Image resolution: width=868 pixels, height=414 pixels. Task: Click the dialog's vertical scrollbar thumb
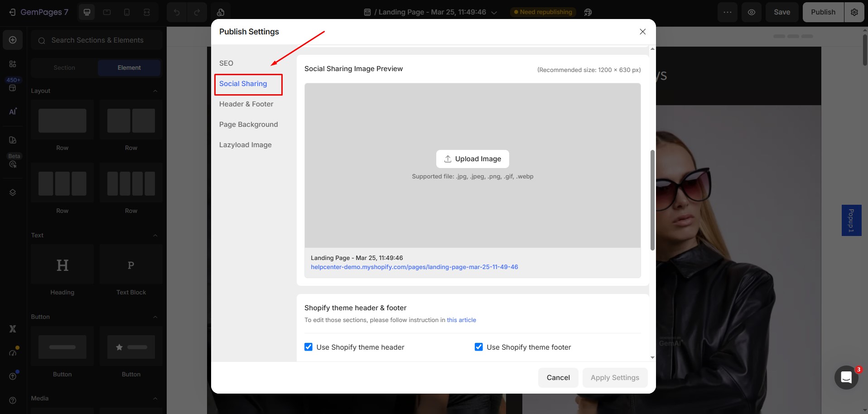(x=652, y=200)
